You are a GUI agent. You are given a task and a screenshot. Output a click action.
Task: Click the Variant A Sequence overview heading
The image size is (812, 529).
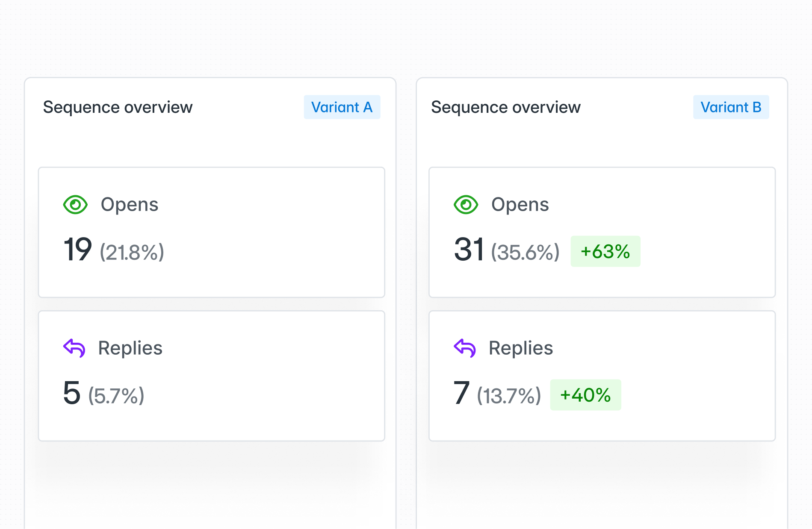pyautogui.click(x=118, y=107)
